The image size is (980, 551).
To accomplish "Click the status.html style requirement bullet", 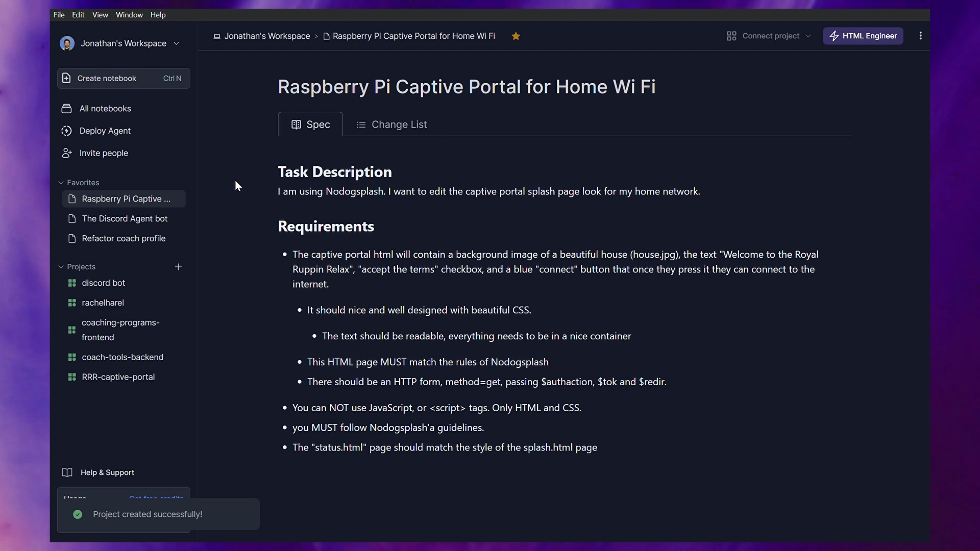I will [x=445, y=448].
